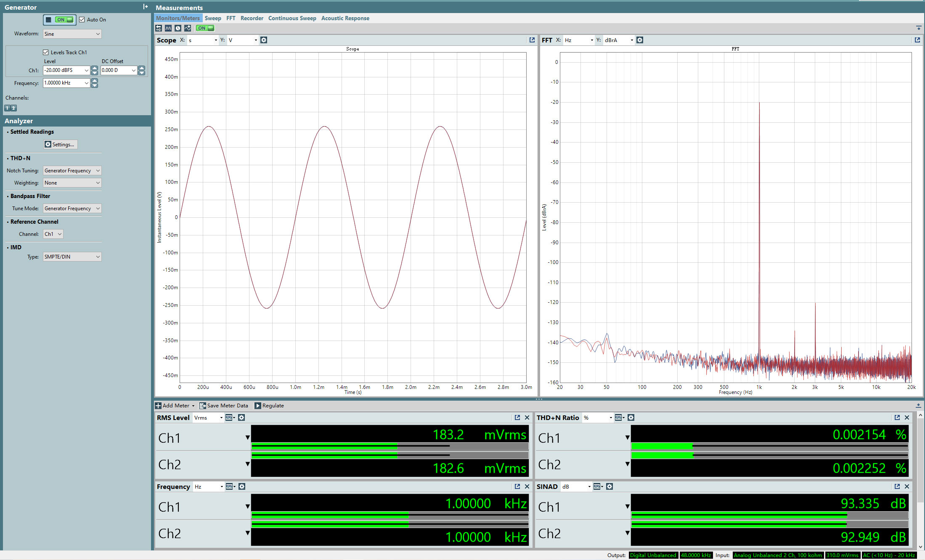Pop out the RMS Level meter

(517, 417)
